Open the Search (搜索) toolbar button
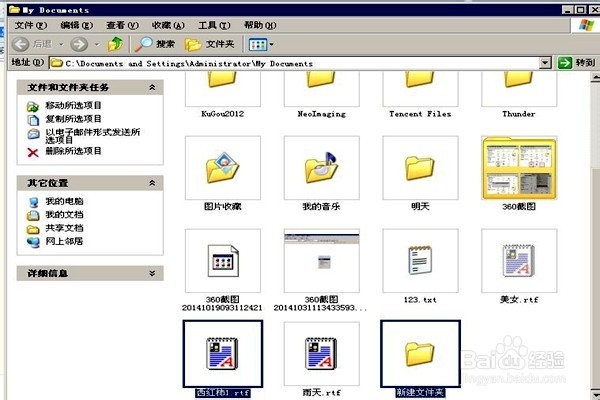 pos(155,44)
